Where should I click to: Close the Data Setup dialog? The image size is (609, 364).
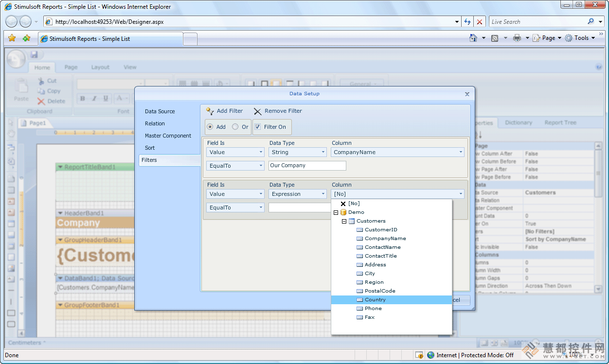[467, 94]
